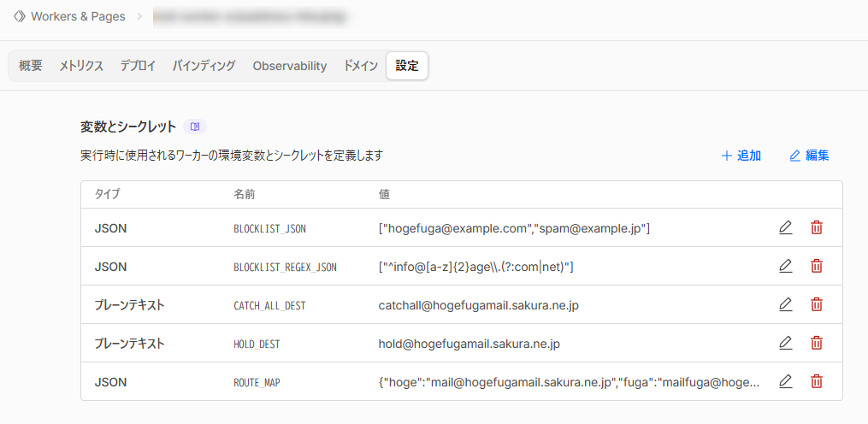The height and width of the screenshot is (424, 868).
Task: Switch to the デプロイ tab
Action: [x=138, y=67]
